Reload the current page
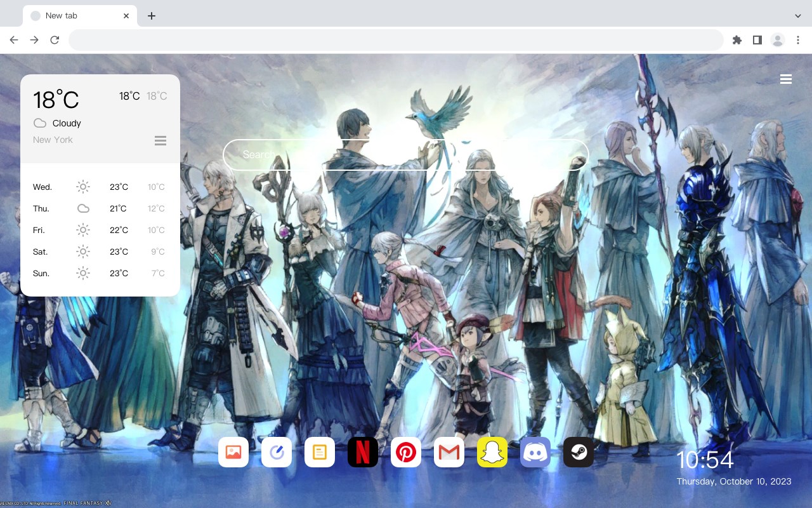 click(x=55, y=40)
